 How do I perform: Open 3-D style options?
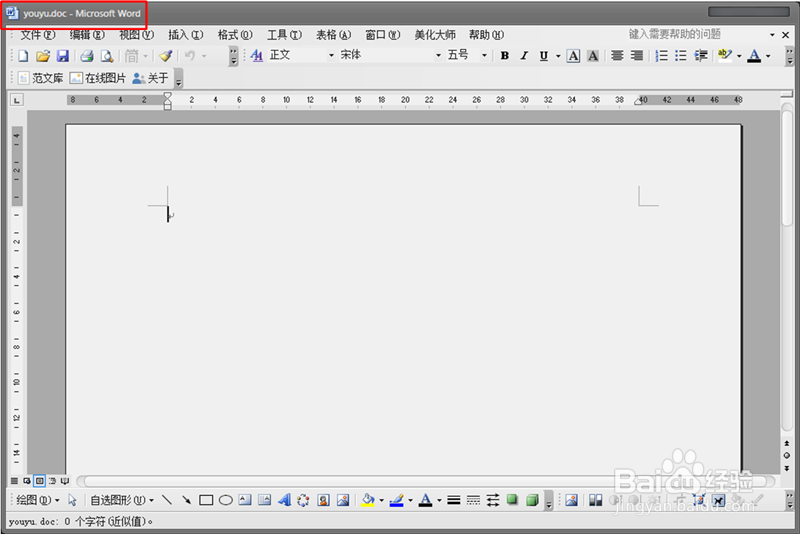point(532,500)
